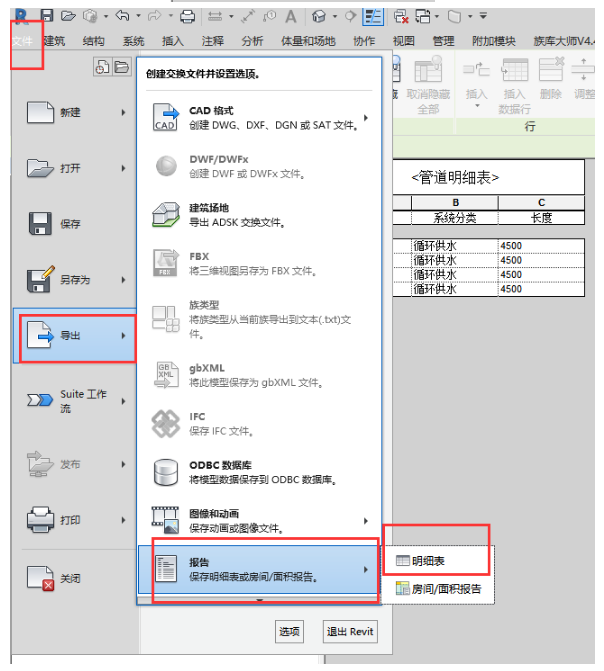The height and width of the screenshot is (671, 604).
Task: Click the Print icon in quick access toolbar
Action: click(x=187, y=17)
